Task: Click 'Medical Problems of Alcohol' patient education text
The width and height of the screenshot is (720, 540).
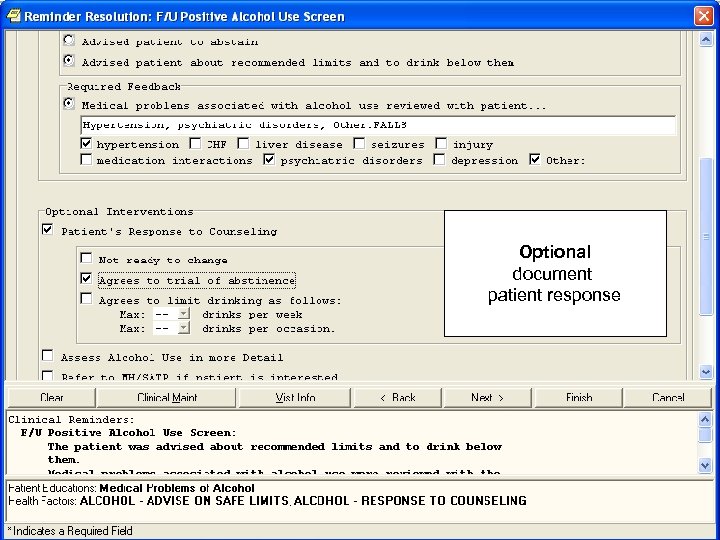Action: click(x=177, y=488)
